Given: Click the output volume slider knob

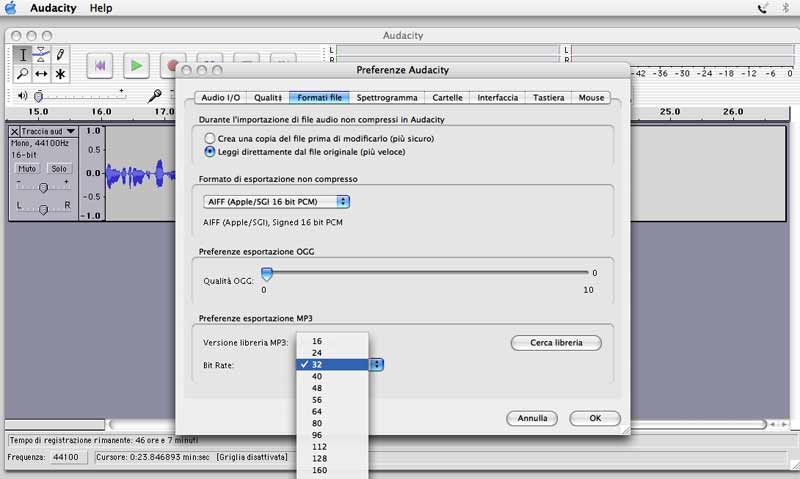Looking at the screenshot, I should (x=38, y=96).
